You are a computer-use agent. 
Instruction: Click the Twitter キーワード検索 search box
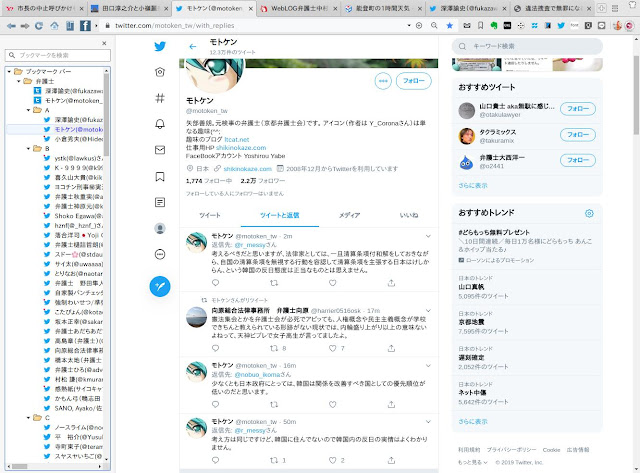(527, 46)
